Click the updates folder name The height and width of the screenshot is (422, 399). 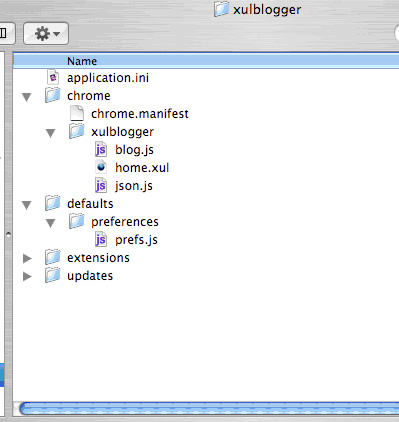click(90, 276)
